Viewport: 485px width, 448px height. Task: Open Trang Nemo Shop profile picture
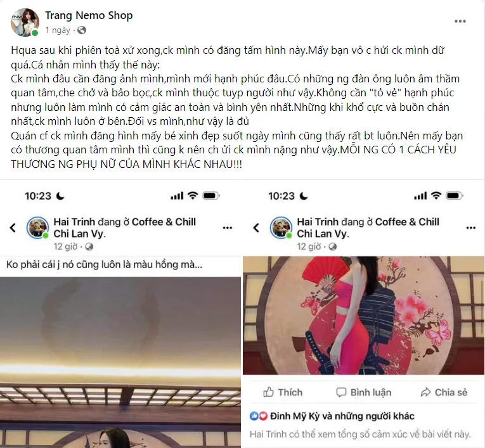pyautogui.click(x=25, y=22)
